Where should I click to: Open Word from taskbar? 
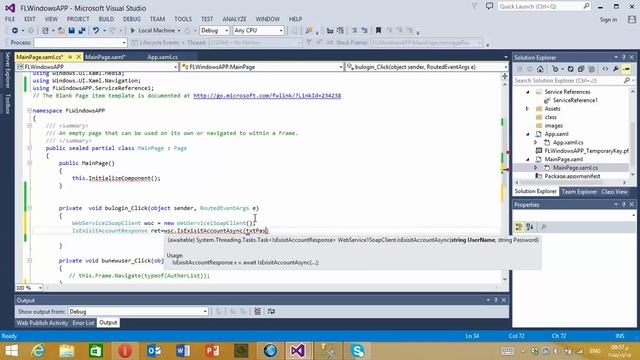coord(183,351)
